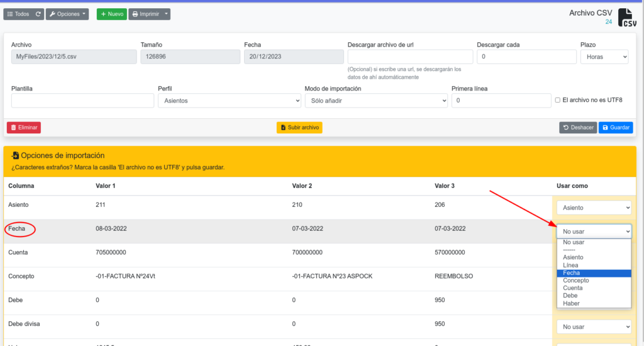Open the Perfil Asientos dropdown
Image resolution: width=644 pixels, height=346 pixels.
pos(229,101)
